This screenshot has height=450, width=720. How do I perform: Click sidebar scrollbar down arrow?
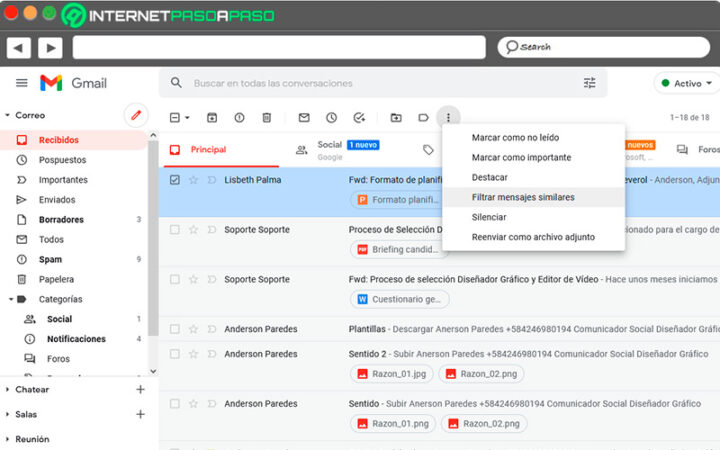tap(153, 371)
